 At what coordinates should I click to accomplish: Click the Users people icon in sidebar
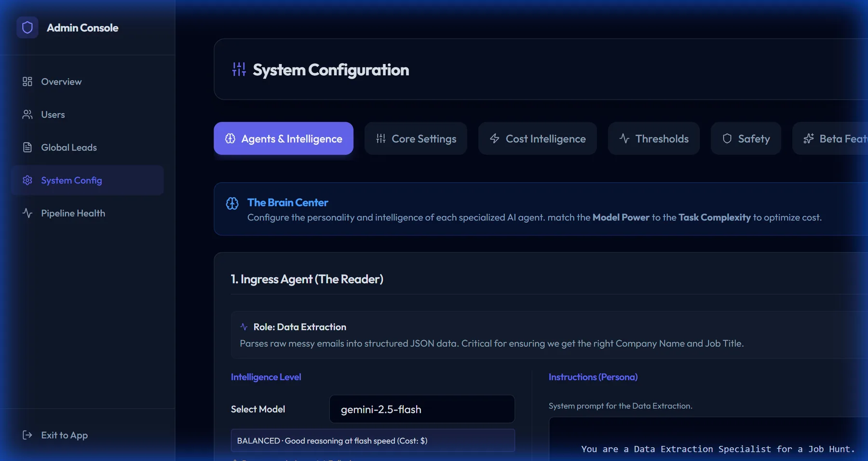(27, 114)
